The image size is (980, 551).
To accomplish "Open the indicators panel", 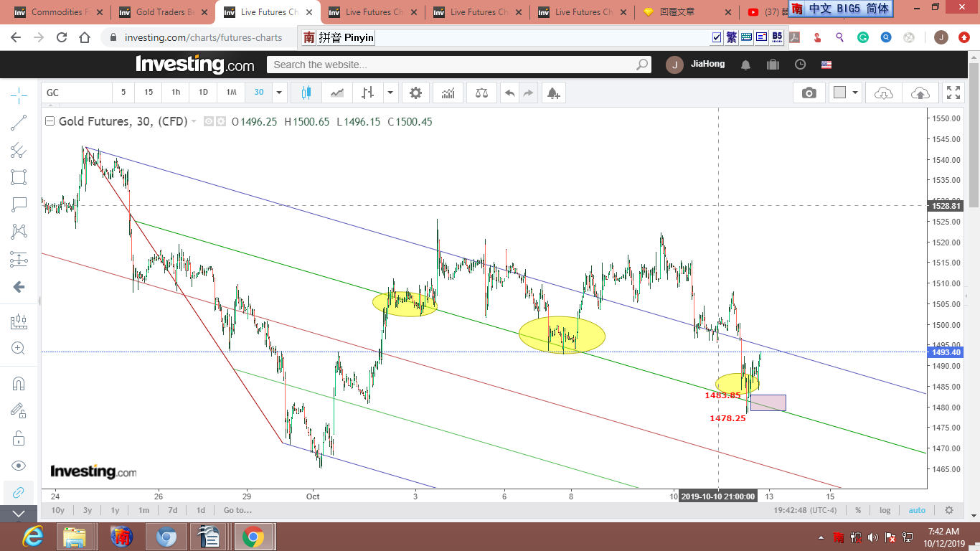I will pos(448,93).
